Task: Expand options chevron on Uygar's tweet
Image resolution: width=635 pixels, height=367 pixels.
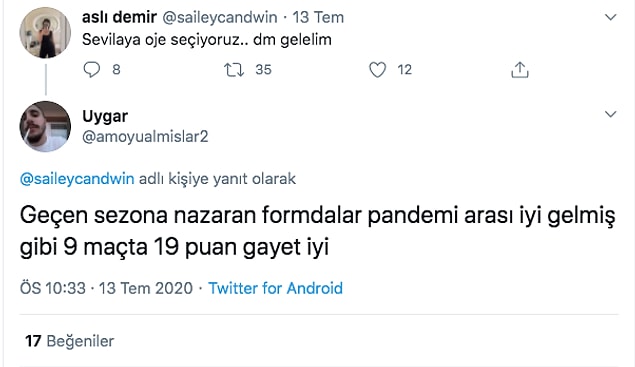Action: point(610,114)
